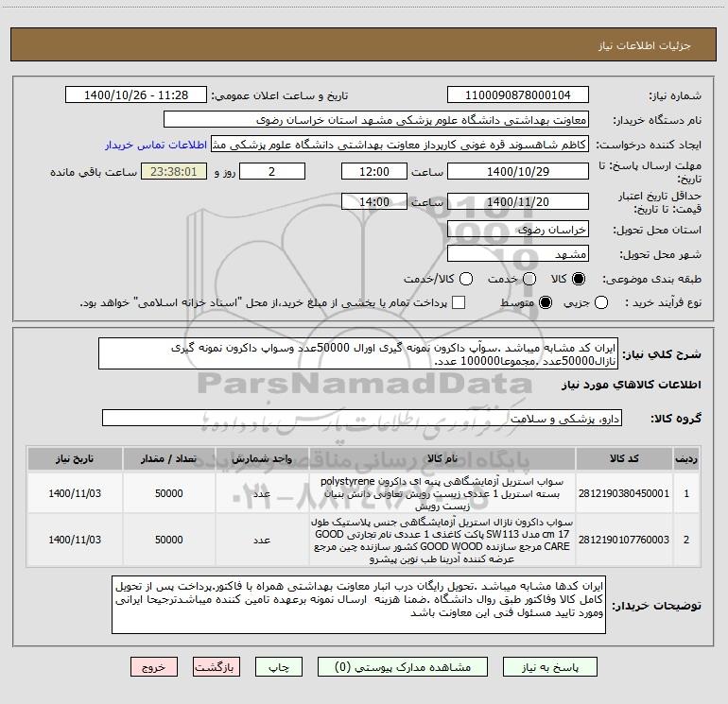Click the ایجاد کننده درخواست field

pyautogui.click(x=400, y=145)
